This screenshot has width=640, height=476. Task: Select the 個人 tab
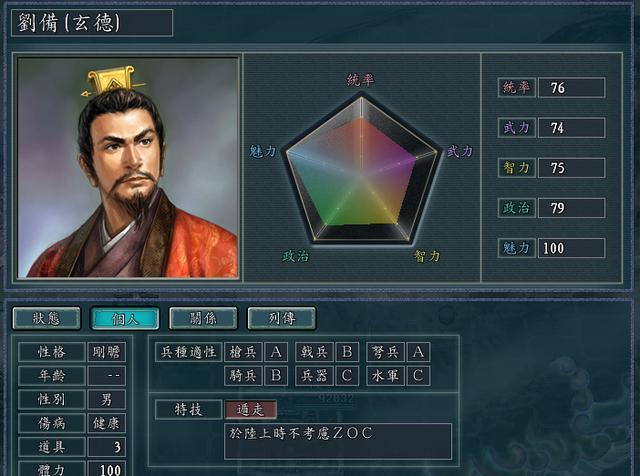125,318
